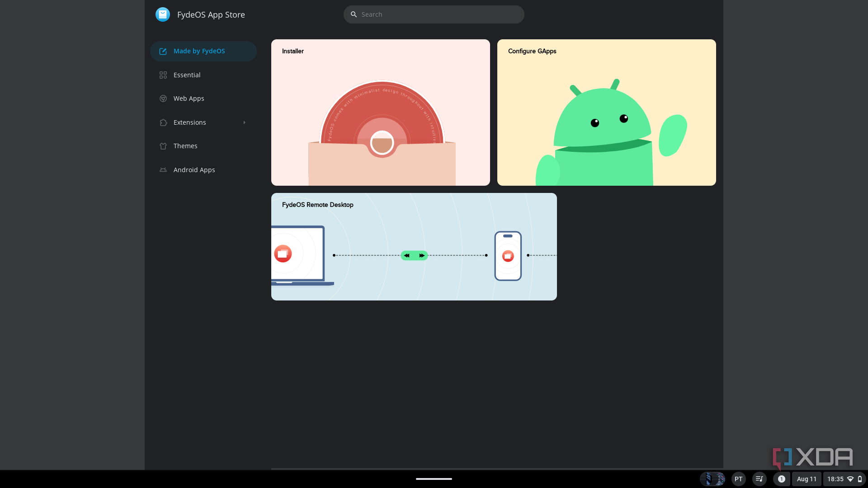The image size is (868, 488).
Task: Open the media controls music icon
Action: pyautogui.click(x=759, y=479)
